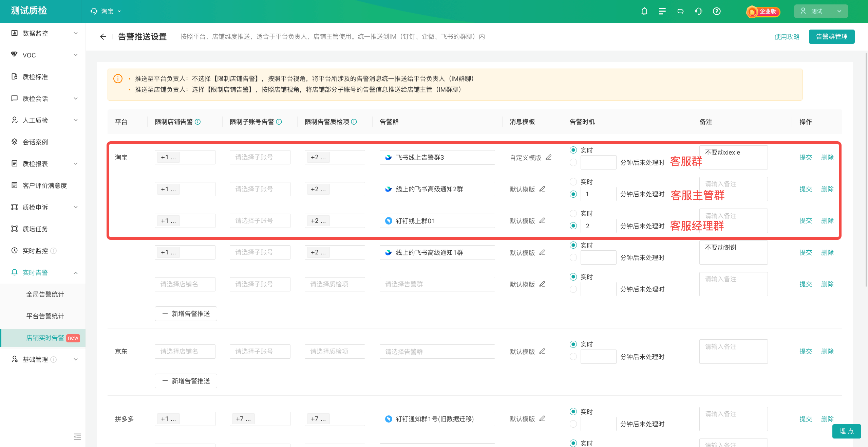This screenshot has height=447, width=868.
Task: Select 分钟后未处理时 radio for 飞书线上告警群3 row
Action: click(573, 162)
